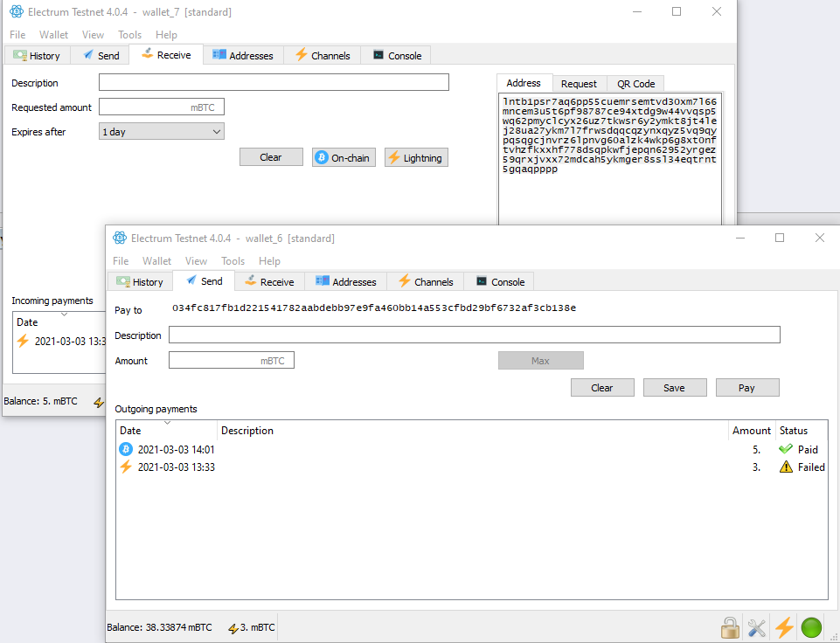Screen dimensions: 840x643
Task: Open Tools menu in wallet_6
Action: [x=233, y=260]
